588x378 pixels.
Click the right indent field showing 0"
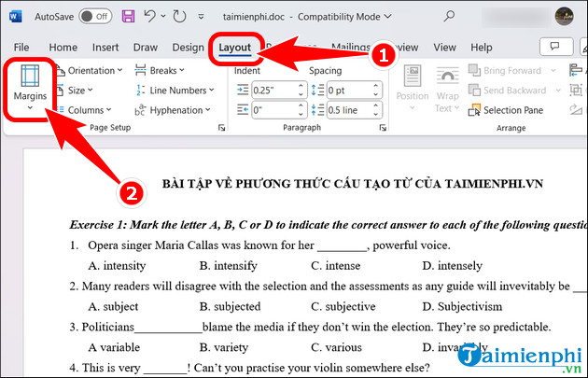(274, 110)
